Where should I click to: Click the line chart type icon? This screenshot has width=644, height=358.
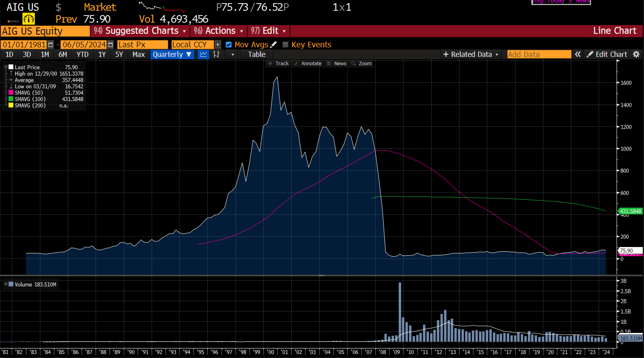click(203, 54)
